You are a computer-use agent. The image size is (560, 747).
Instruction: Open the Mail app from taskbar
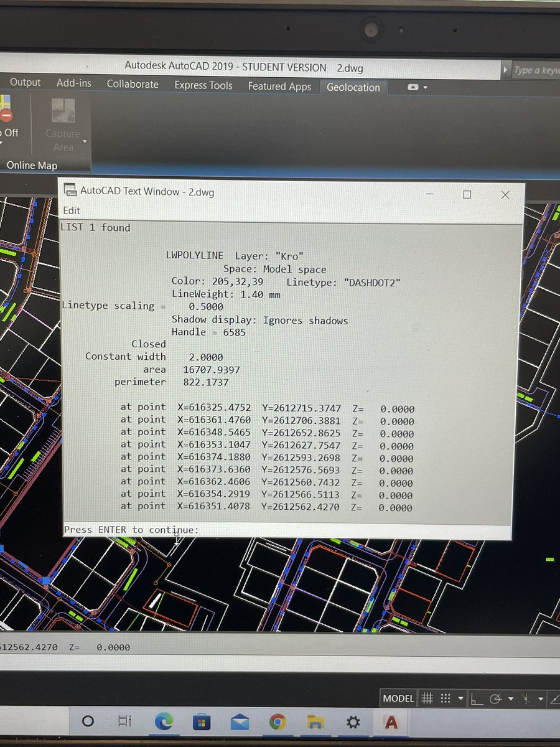240,721
